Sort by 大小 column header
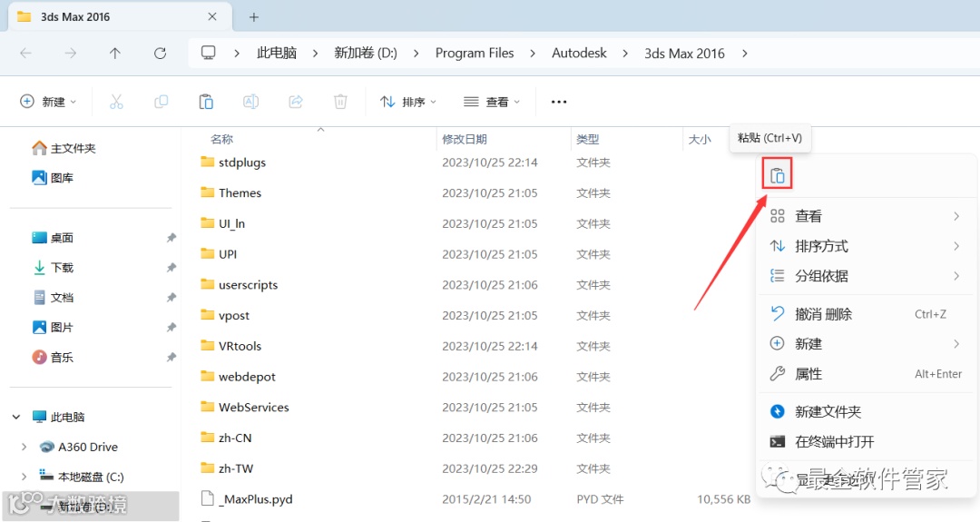The image size is (980, 522). [x=700, y=139]
